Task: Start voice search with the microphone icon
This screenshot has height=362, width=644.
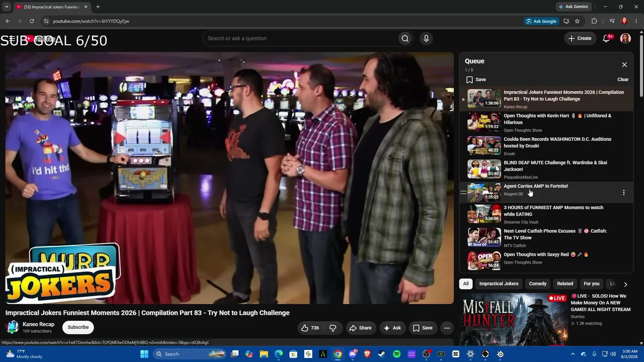Action: pos(426,39)
